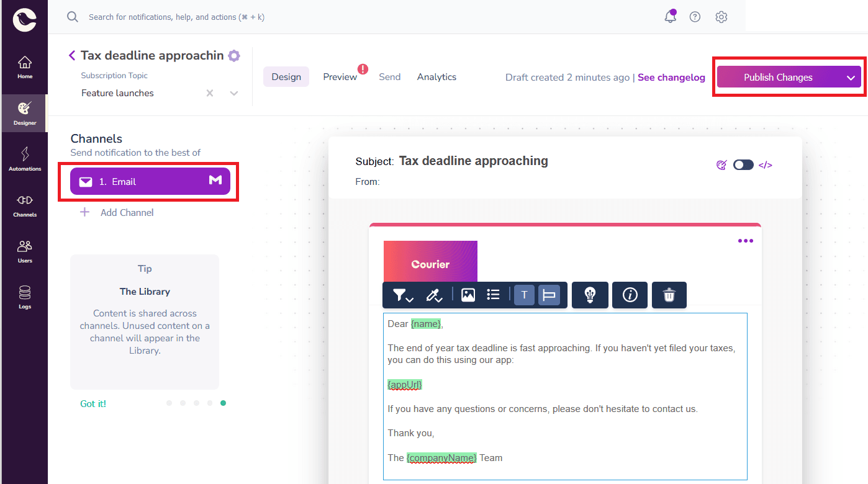The height and width of the screenshot is (484, 868).
Task: Open the settings gear in top bar
Action: [x=721, y=17]
